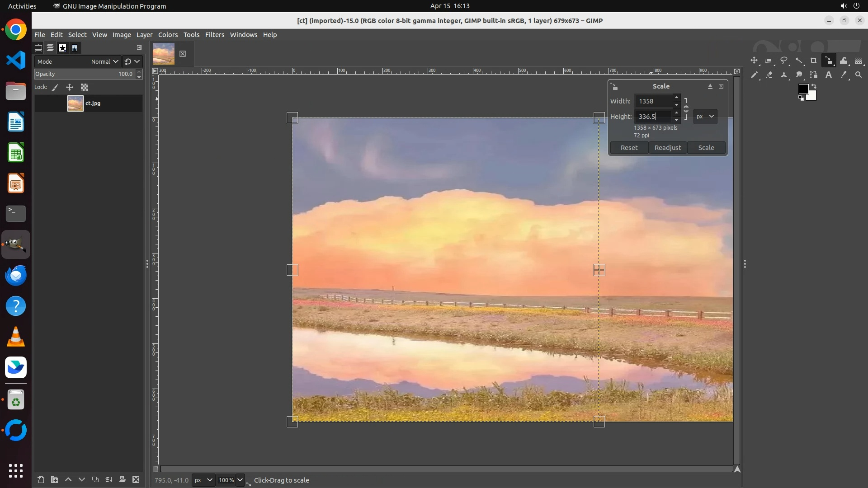Select the Free Select lasso tool

point(784,61)
